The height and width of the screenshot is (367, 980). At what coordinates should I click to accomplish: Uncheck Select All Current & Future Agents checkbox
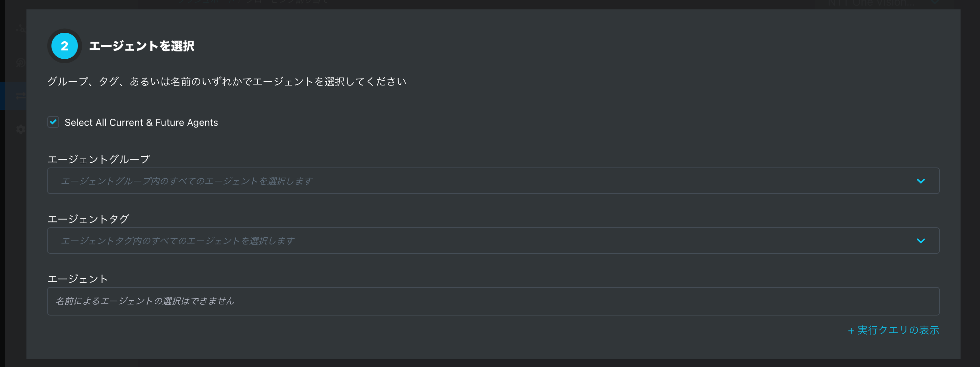point(53,122)
